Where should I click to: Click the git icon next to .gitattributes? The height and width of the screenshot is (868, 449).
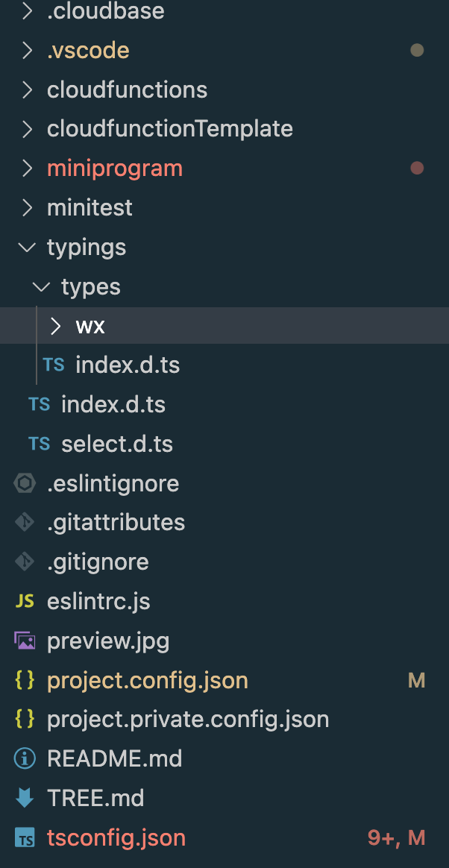(x=25, y=522)
